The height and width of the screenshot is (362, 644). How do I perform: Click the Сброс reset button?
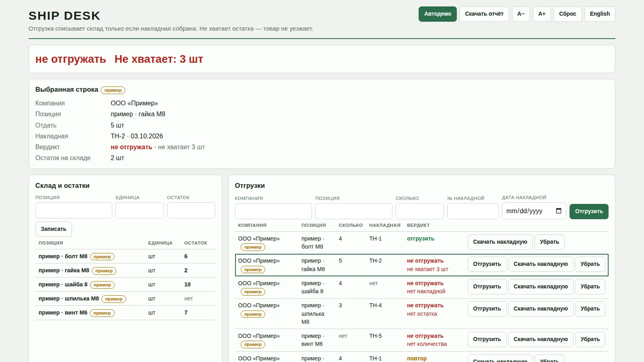568,14
